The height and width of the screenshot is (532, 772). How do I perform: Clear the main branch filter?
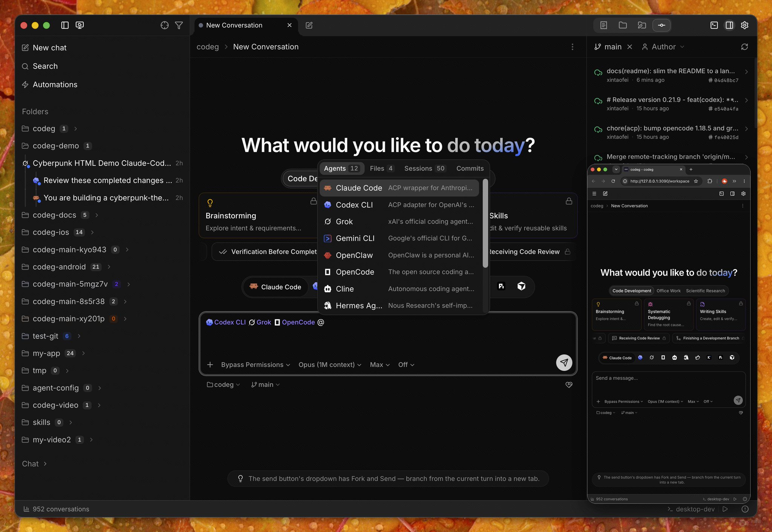coord(630,47)
